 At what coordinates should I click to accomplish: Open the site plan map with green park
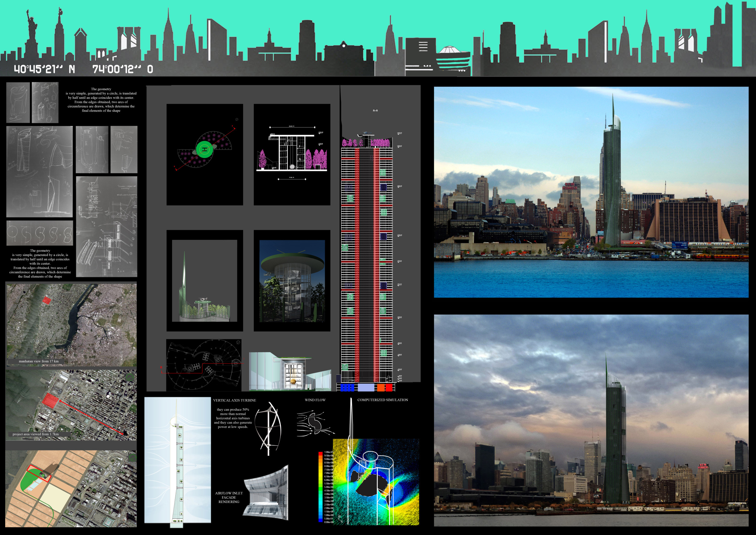71,488
